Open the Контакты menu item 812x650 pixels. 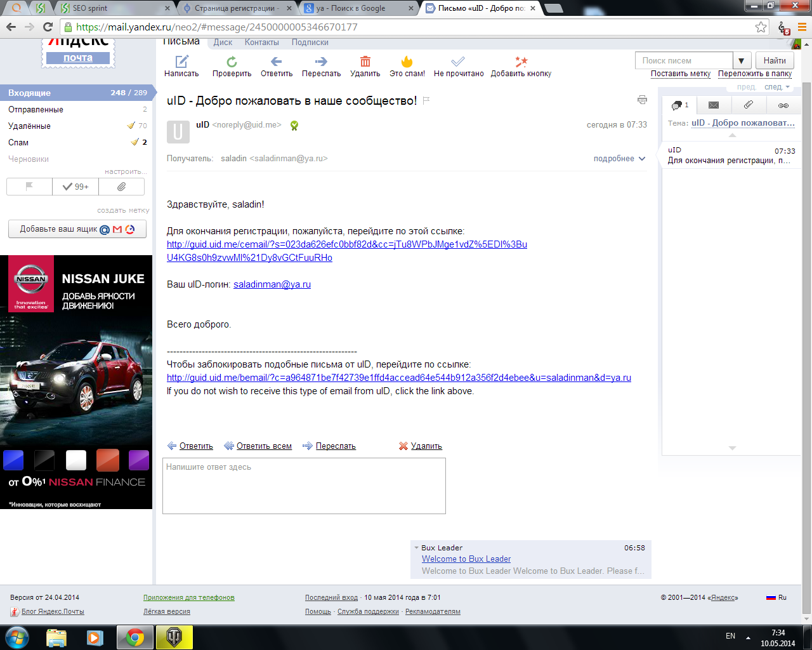261,43
